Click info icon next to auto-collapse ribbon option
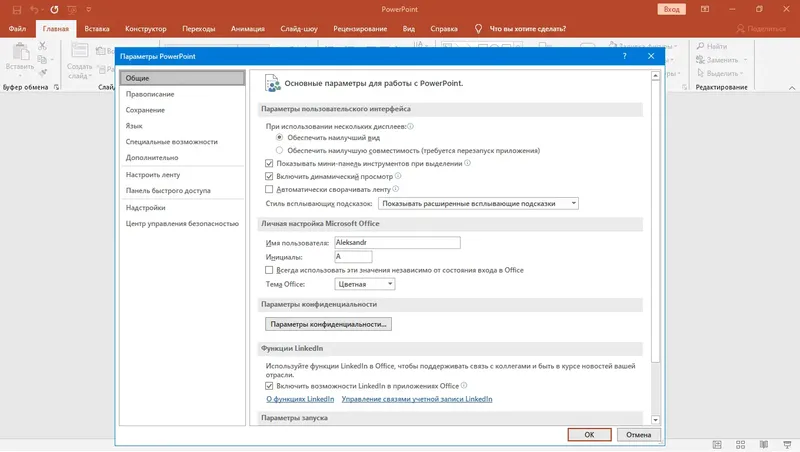Viewport: 800px width, 452px height. pos(395,189)
